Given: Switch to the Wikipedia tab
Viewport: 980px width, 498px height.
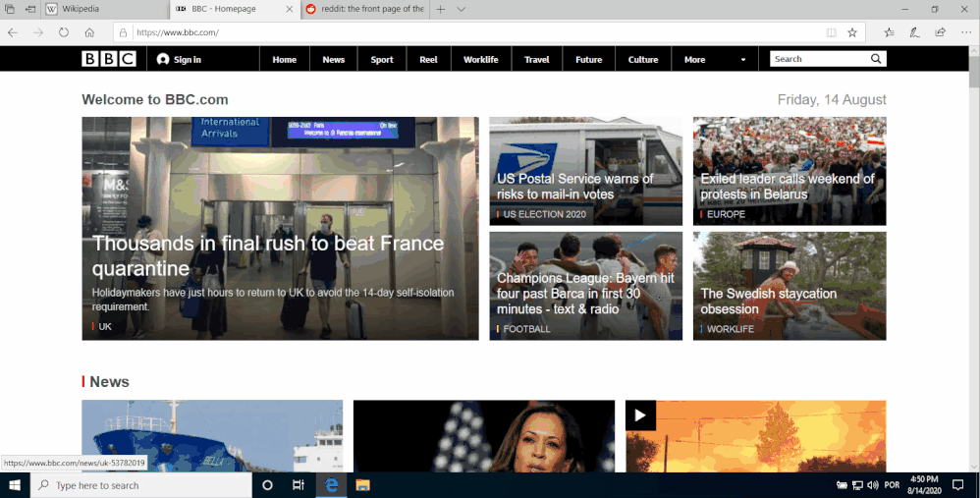Looking at the screenshot, I should click(104, 9).
